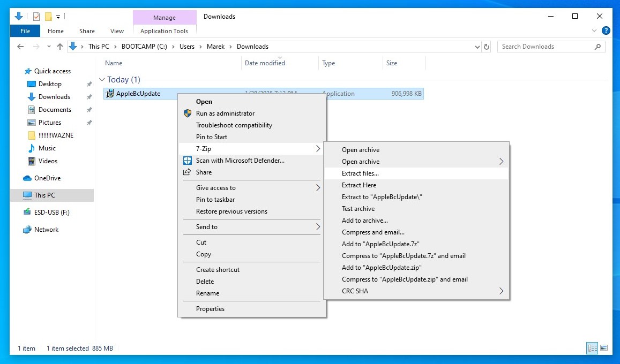Open the Application Tools ribbon tab
The width and height of the screenshot is (620, 364).
point(164,31)
